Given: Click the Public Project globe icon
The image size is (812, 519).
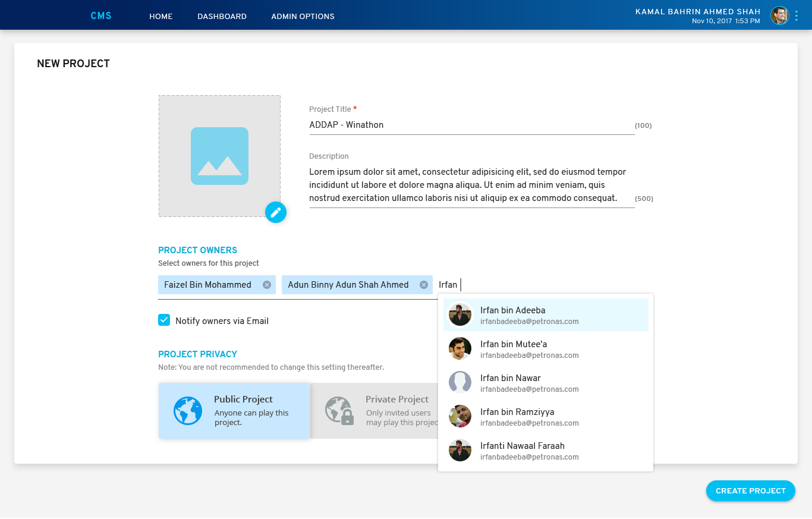Looking at the screenshot, I should coord(188,411).
